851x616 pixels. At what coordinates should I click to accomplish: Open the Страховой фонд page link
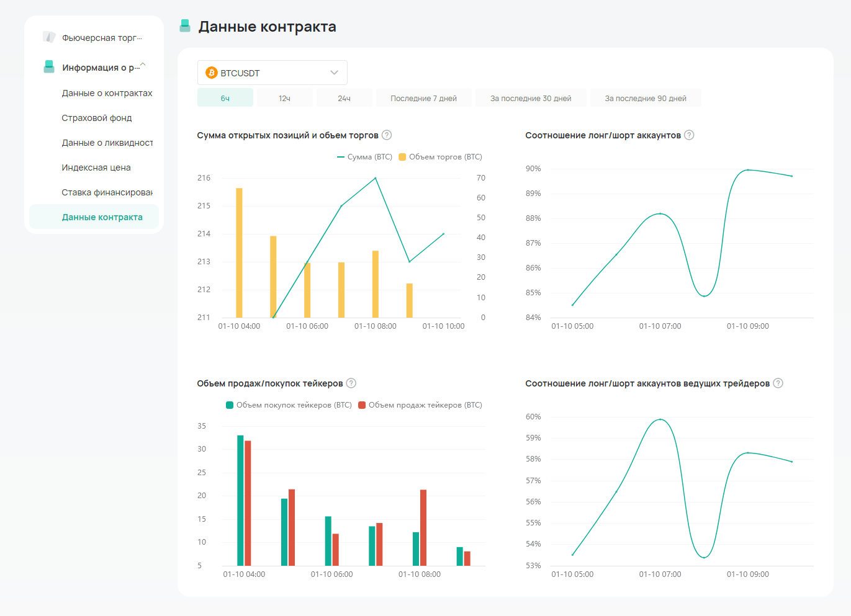(x=97, y=118)
